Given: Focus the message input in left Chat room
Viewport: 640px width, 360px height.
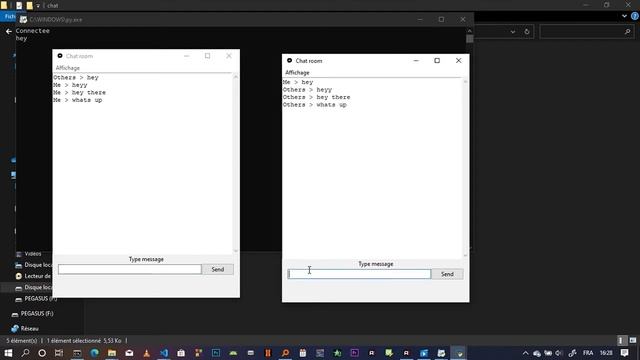Looking at the screenshot, I should 130,269.
